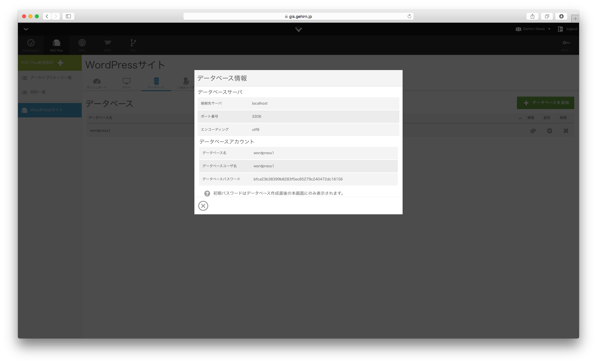This screenshot has height=364, width=597.
Task: Switch to the UNIX user tab
Action: [186, 83]
